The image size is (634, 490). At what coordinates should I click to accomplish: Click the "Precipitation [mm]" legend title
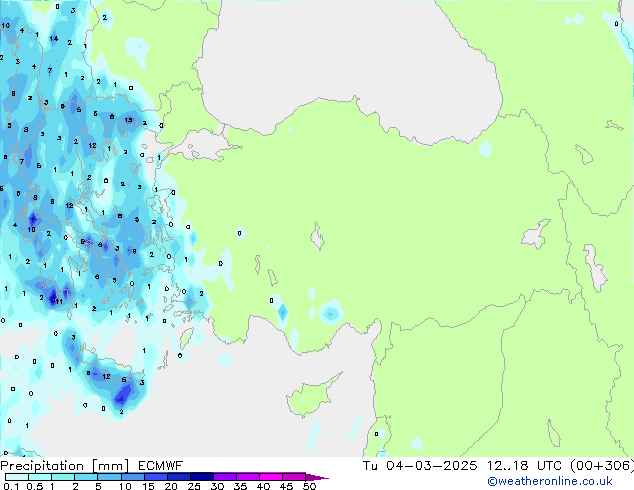point(64,465)
